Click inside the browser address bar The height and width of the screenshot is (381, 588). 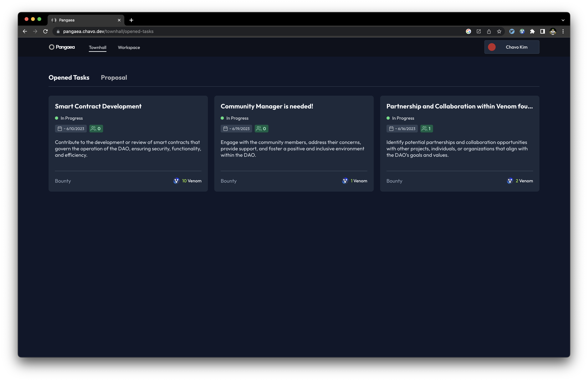173,31
